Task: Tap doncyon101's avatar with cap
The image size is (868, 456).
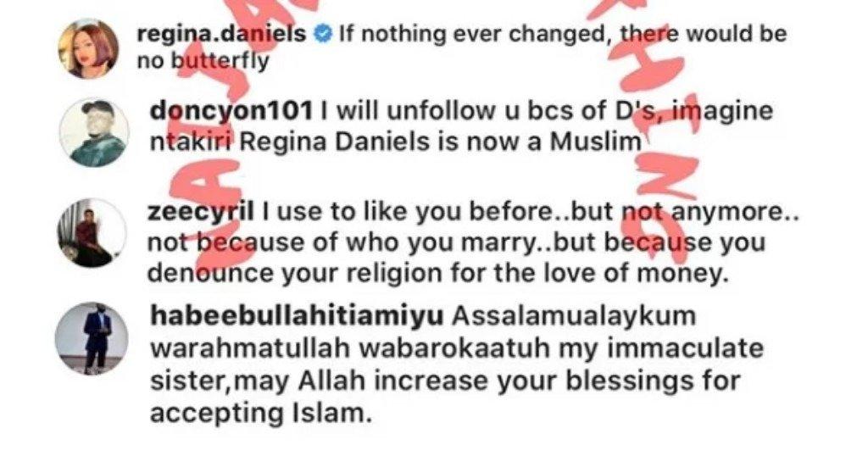Action: coord(94,132)
